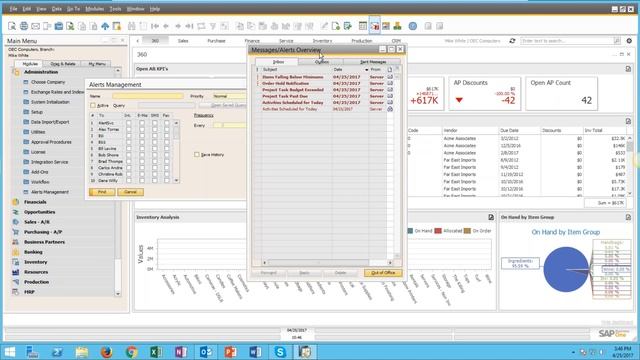Switch to the Sent Messages tab

pos(373,62)
